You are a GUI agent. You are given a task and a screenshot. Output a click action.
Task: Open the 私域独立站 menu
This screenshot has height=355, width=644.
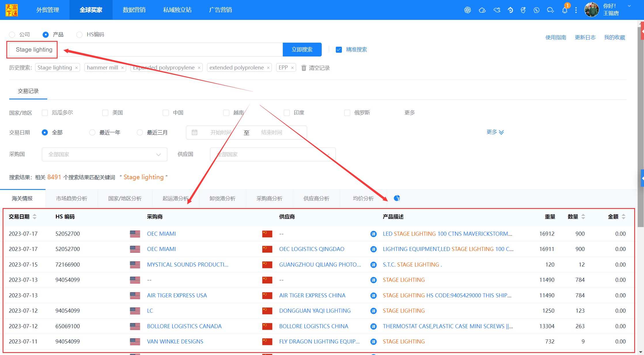coord(177,10)
